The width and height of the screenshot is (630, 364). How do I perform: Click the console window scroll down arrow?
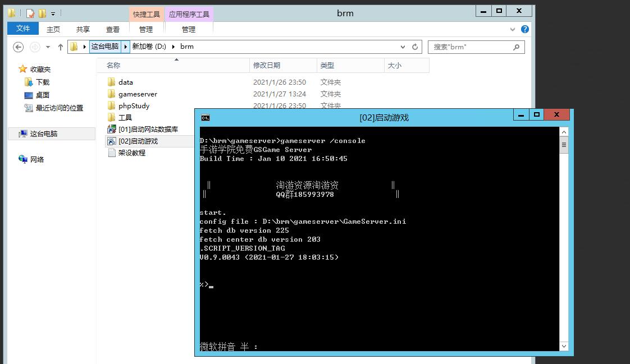[564, 346]
